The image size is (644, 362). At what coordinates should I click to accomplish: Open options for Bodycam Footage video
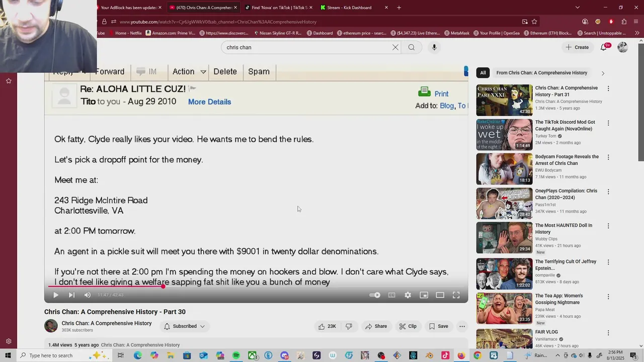click(608, 157)
